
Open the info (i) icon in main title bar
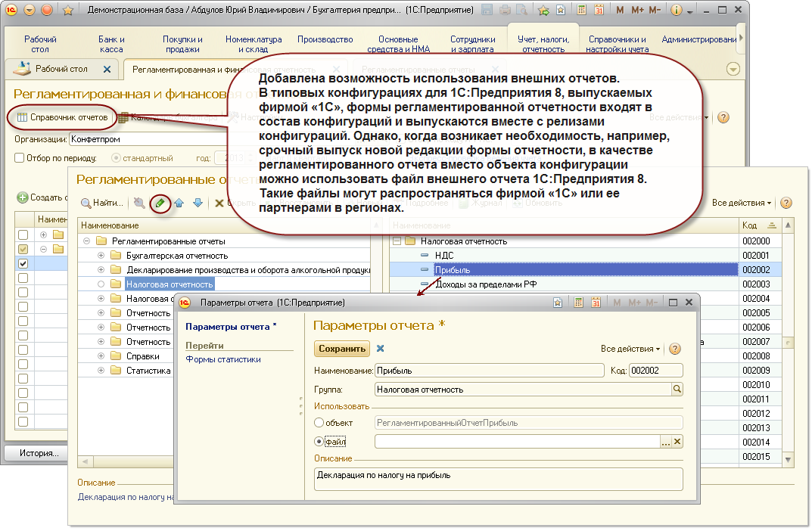click(677, 10)
